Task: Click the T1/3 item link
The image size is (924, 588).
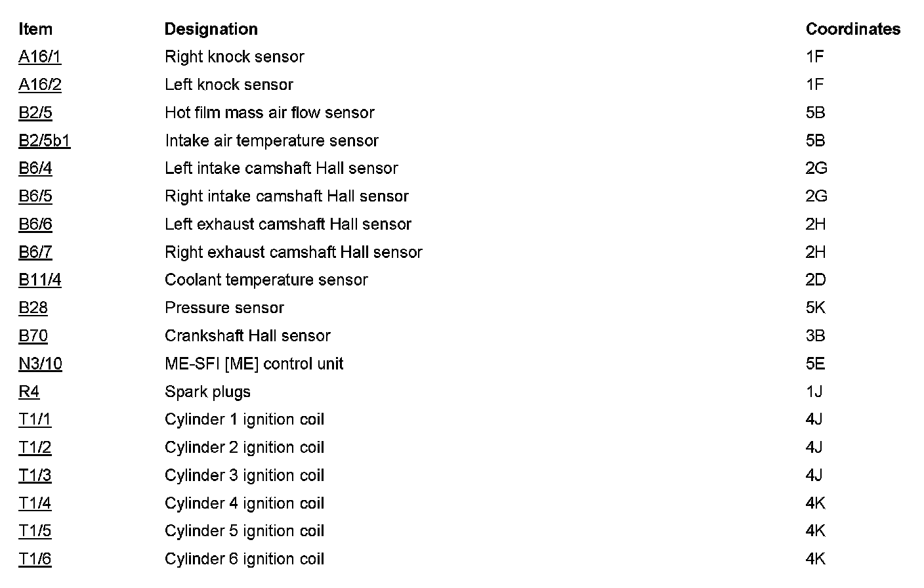Action: pos(35,475)
